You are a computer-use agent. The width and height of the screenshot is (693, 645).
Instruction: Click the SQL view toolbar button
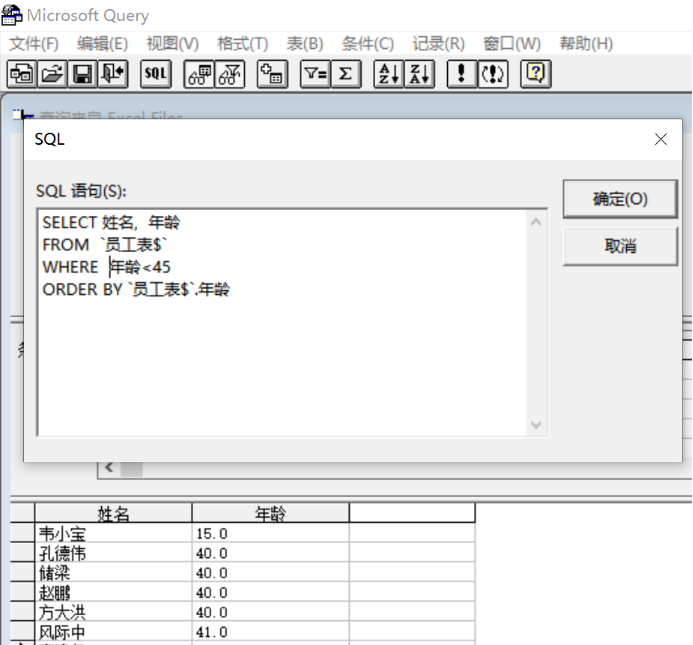pyautogui.click(x=156, y=74)
